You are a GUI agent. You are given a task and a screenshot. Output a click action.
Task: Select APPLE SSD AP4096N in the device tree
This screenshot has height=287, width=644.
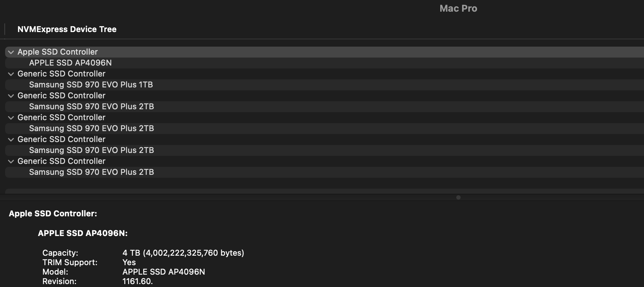pos(325,63)
